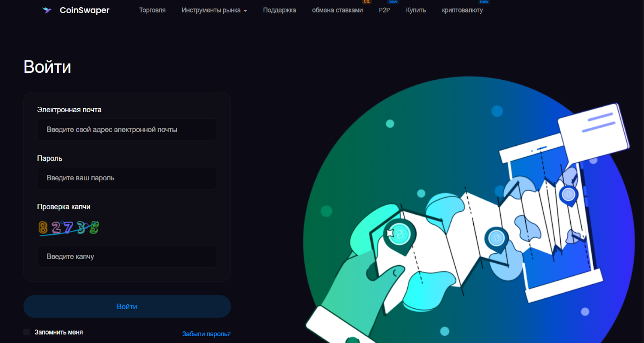Enable the Запомнить меня checkbox

point(27,332)
